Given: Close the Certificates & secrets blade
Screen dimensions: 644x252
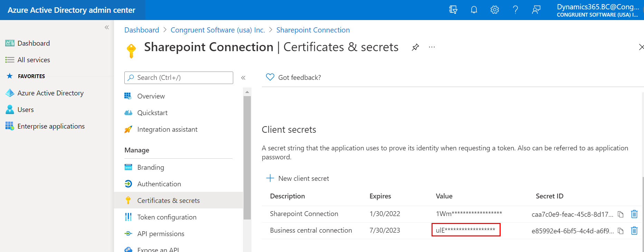Looking at the screenshot, I should [x=641, y=47].
